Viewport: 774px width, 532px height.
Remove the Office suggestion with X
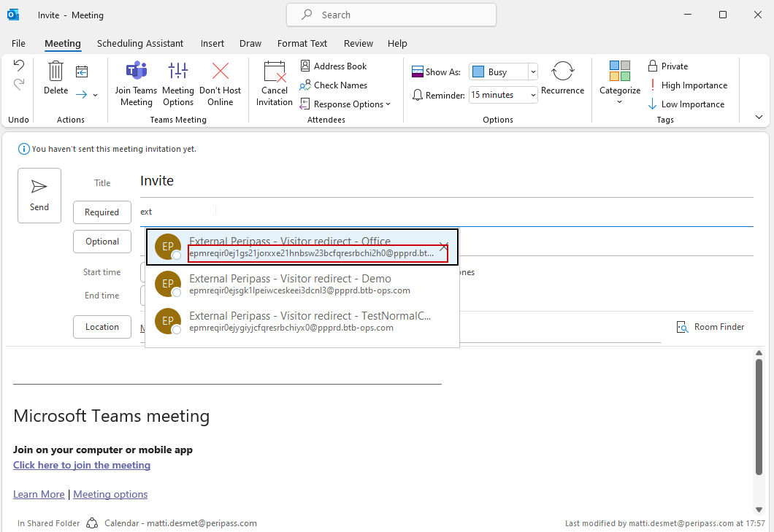pyautogui.click(x=444, y=246)
